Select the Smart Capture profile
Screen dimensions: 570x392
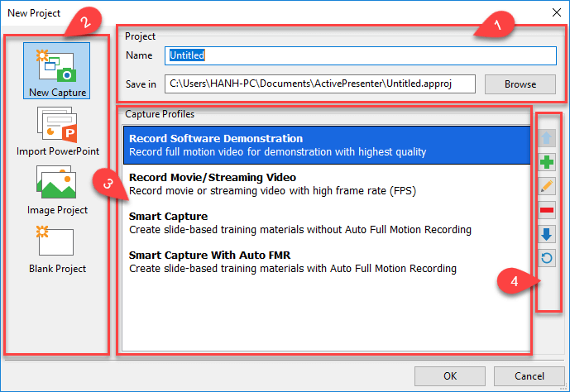click(x=326, y=222)
